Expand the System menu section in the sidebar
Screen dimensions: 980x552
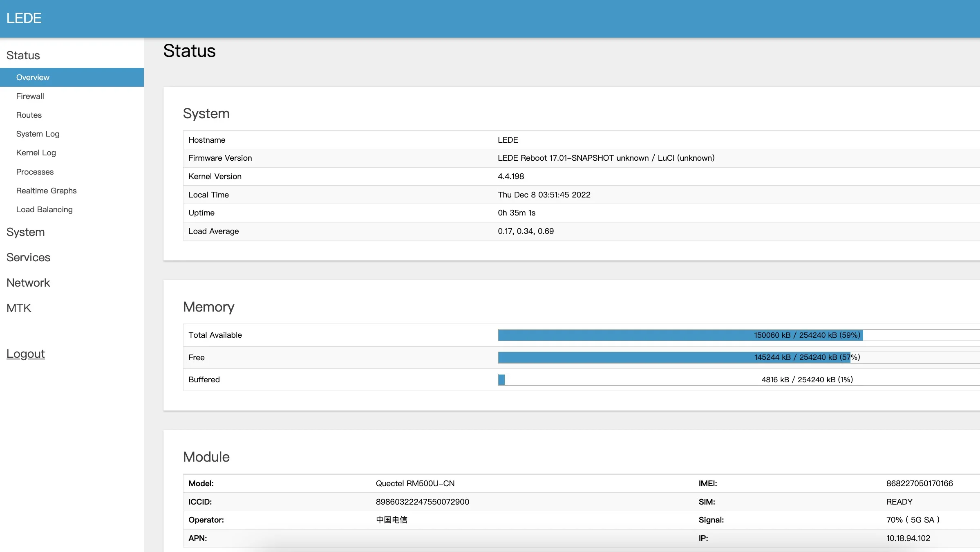(x=25, y=232)
